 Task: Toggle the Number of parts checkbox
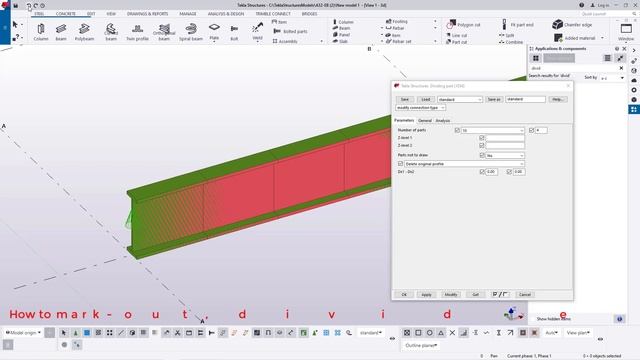coord(457,130)
